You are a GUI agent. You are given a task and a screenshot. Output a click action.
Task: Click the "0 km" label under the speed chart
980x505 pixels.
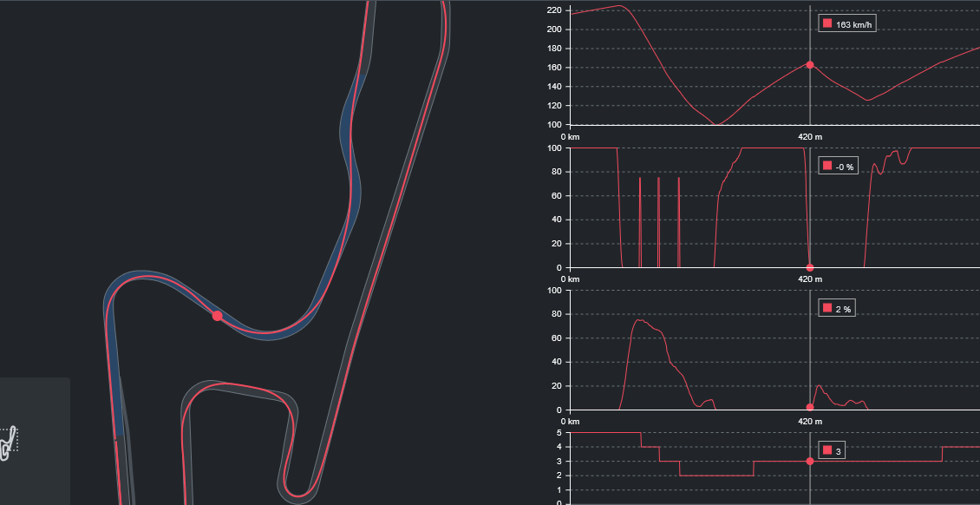pos(570,137)
